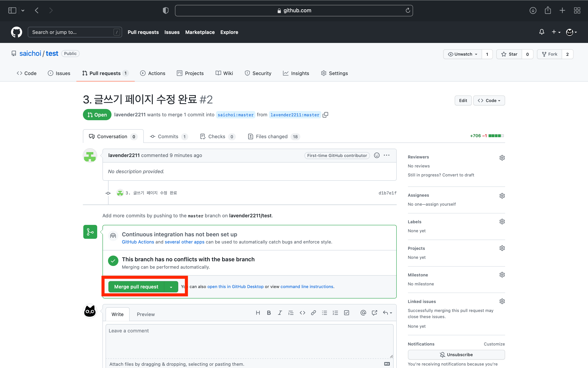Click the Safari privacy shield icon
The width and height of the screenshot is (588, 368).
tap(165, 10)
